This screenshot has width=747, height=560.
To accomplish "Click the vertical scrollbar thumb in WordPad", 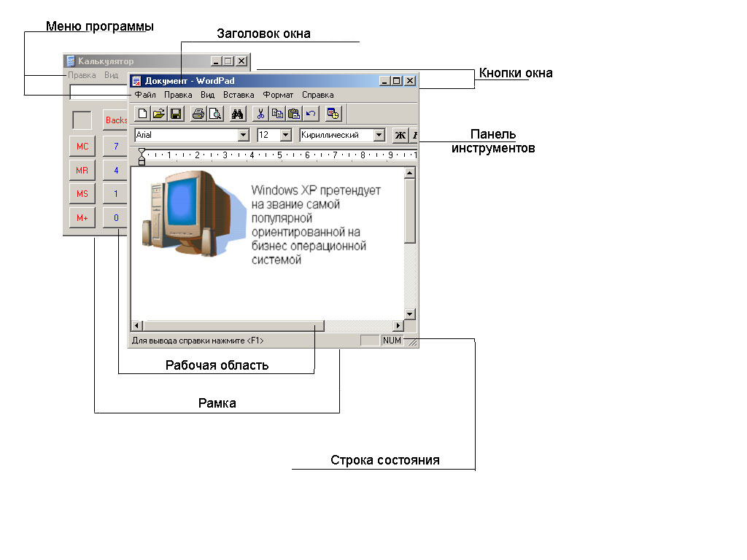I will [410, 211].
